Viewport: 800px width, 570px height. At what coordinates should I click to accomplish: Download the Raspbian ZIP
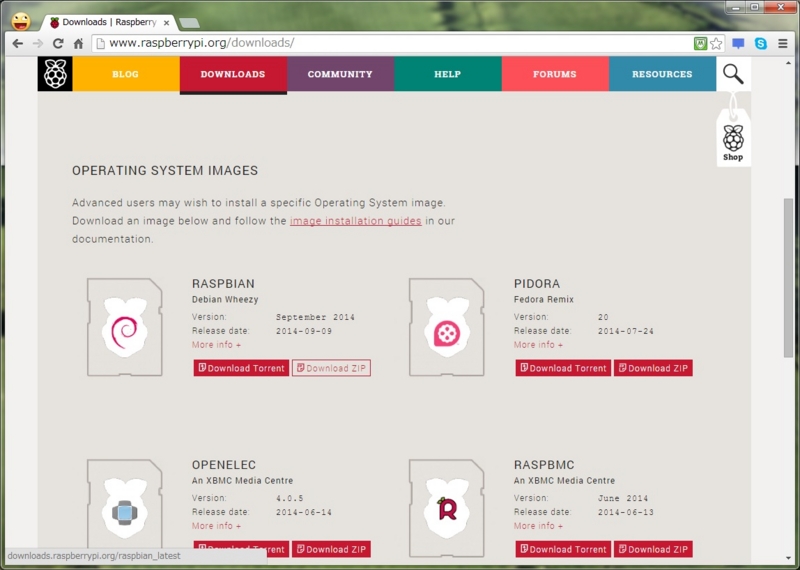(332, 368)
